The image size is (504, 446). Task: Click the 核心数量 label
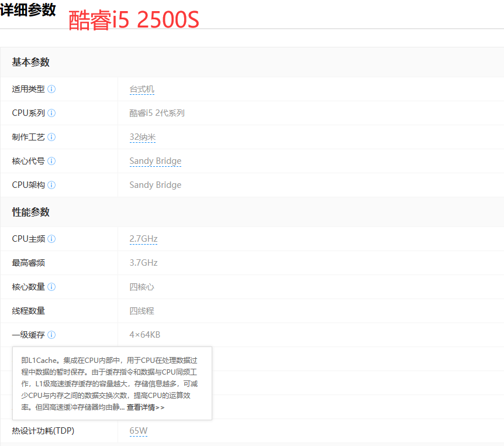[28, 287]
